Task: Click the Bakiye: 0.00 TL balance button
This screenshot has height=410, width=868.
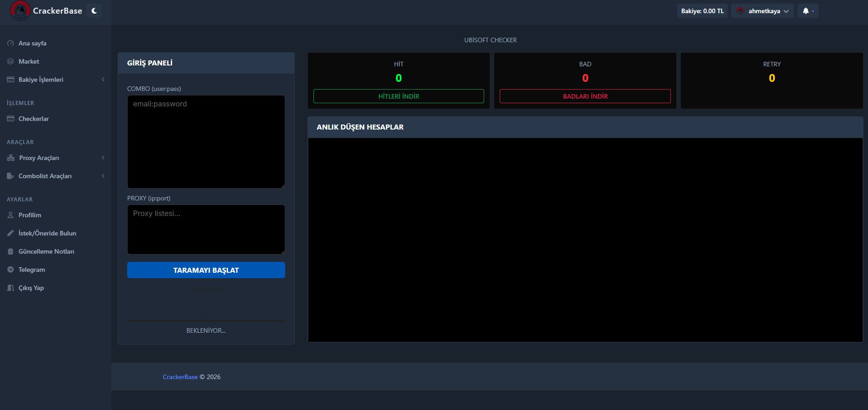Action: tap(702, 11)
